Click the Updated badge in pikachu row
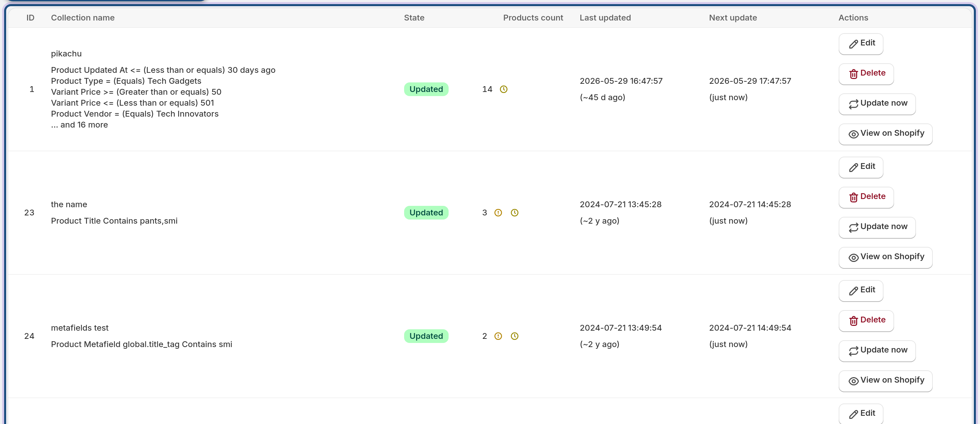This screenshot has width=980, height=424. (x=426, y=89)
